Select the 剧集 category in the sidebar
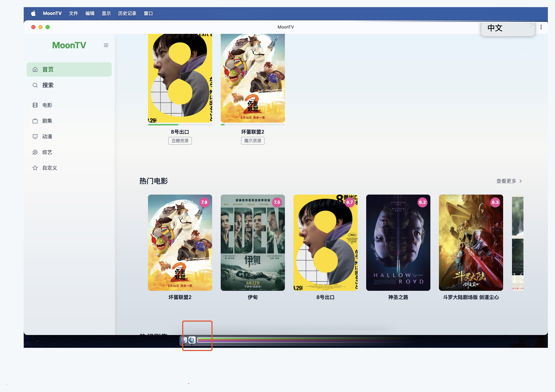555x392 pixels. click(69, 121)
